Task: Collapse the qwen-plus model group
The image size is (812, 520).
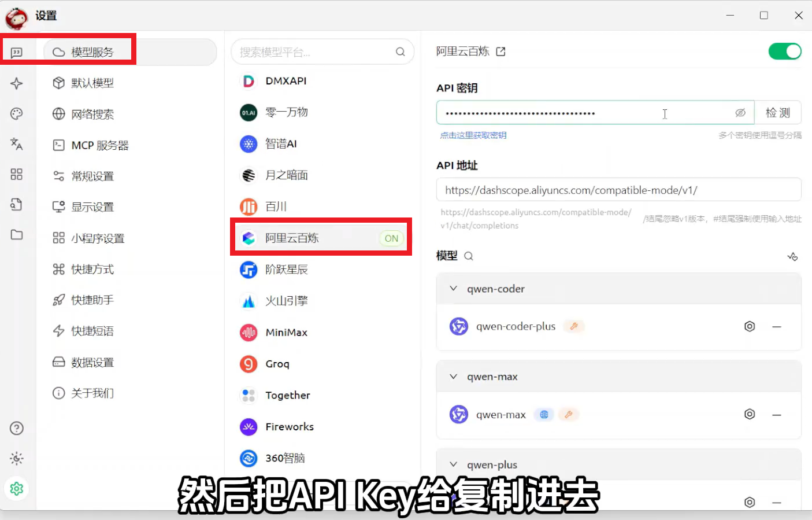Action: pyautogui.click(x=454, y=464)
